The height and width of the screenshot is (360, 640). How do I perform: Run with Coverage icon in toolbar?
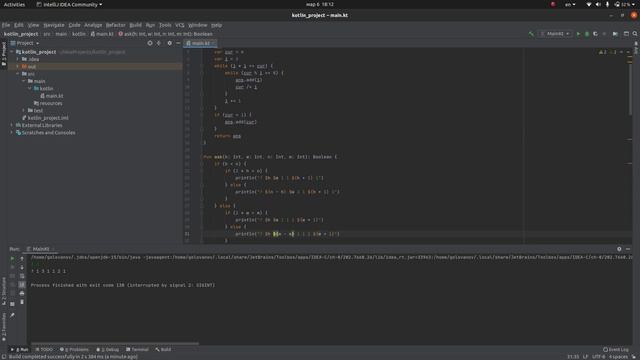pos(596,34)
